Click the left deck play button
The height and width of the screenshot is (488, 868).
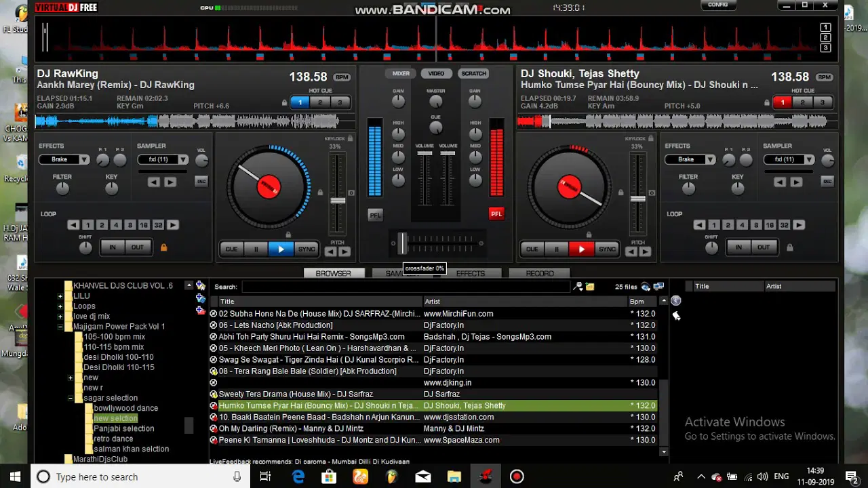click(281, 249)
